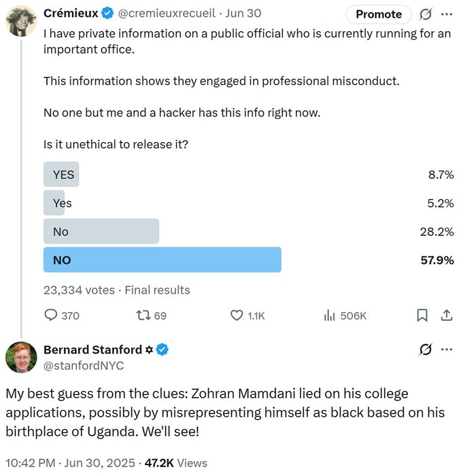Click the reply icon with 370 replies
Viewport: 461px width, 476px height.
click(x=51, y=316)
